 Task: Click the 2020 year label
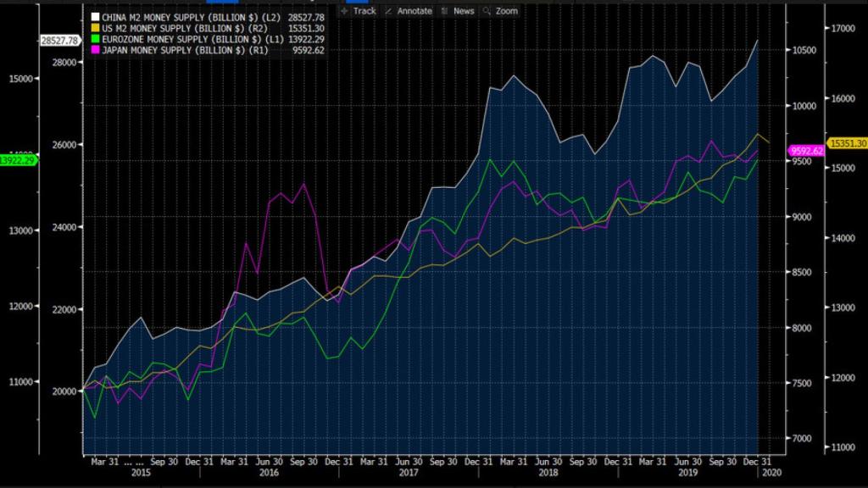click(771, 473)
